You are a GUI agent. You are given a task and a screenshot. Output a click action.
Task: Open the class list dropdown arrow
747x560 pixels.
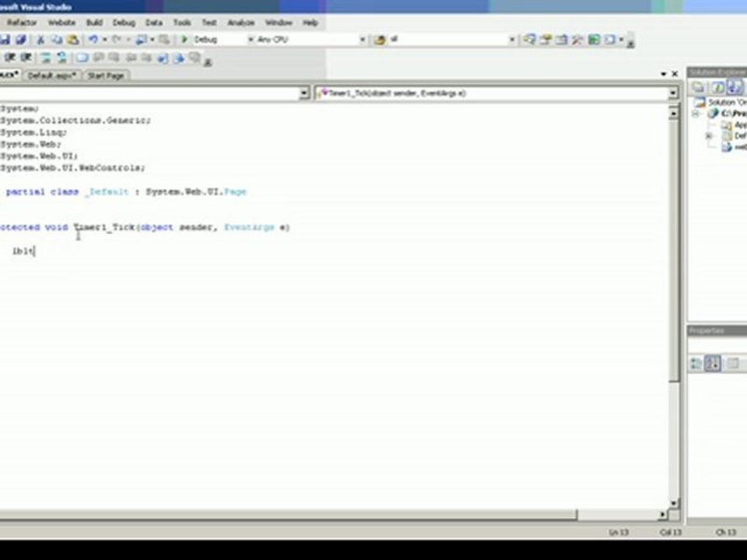click(x=304, y=93)
